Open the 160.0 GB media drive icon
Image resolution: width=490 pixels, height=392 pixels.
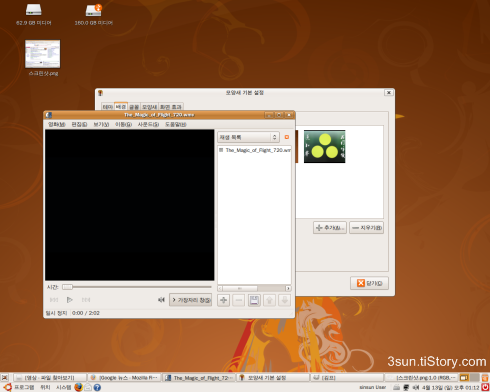(94, 10)
